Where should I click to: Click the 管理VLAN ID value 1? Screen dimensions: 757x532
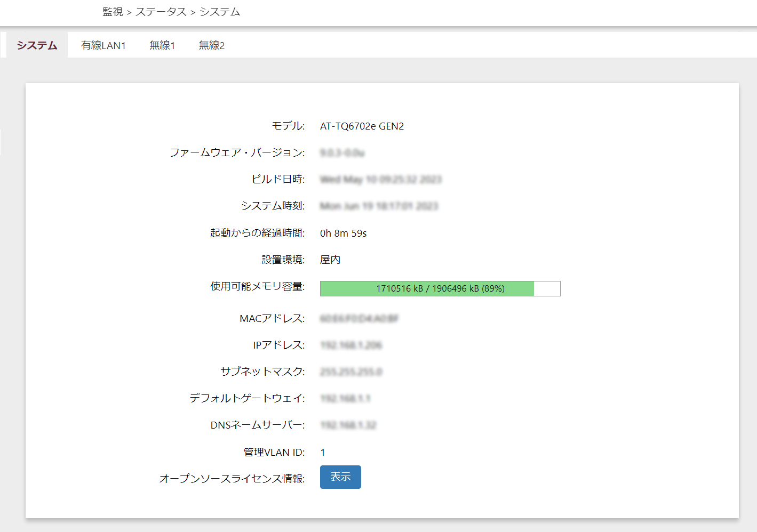pyautogui.click(x=323, y=453)
